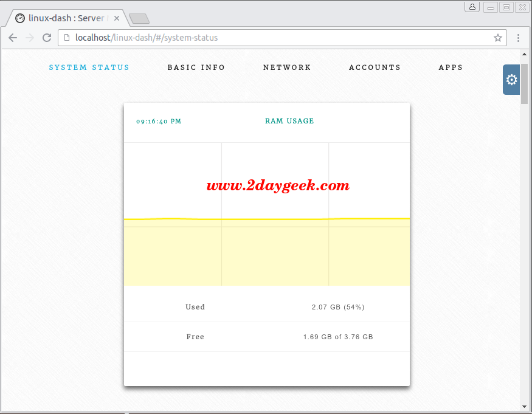Click the vertical scrollbar thumb
Screen dimensions: 532x414
(524, 84)
